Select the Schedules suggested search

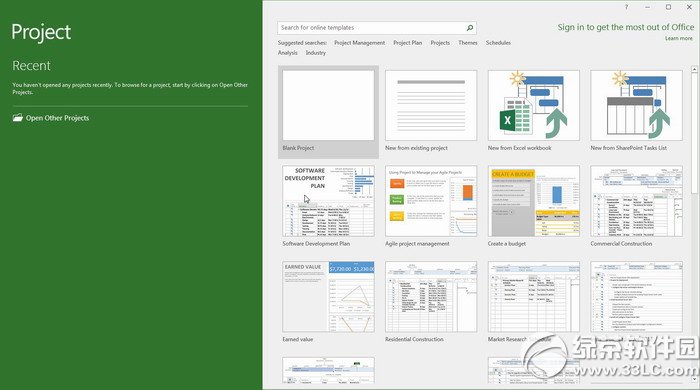coord(498,43)
